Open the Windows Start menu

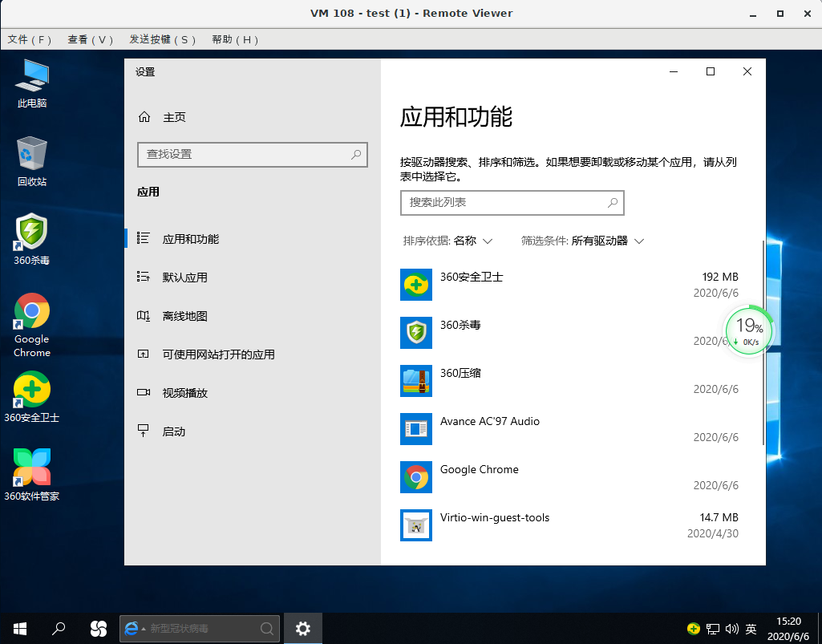point(20,628)
